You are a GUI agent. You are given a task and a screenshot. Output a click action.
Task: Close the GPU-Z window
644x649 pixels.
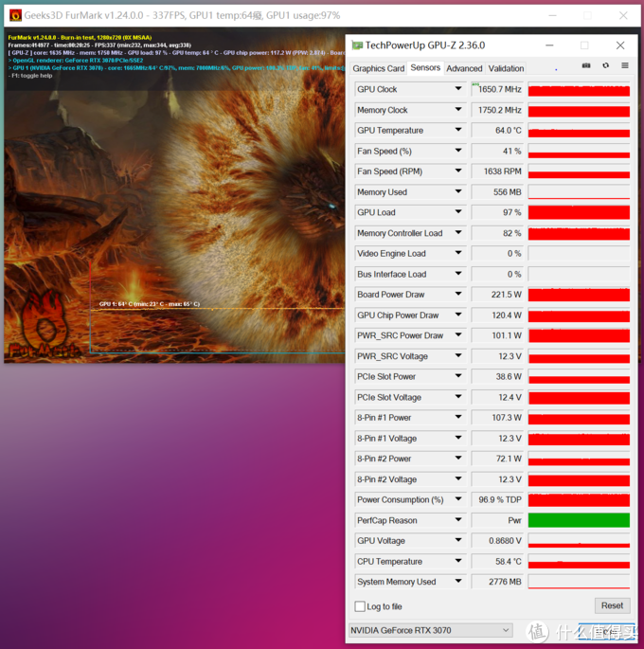[x=620, y=45]
